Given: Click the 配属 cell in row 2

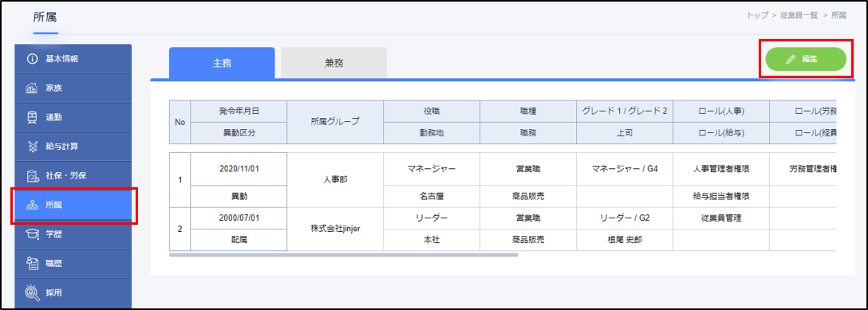Looking at the screenshot, I should pyautogui.click(x=239, y=240).
